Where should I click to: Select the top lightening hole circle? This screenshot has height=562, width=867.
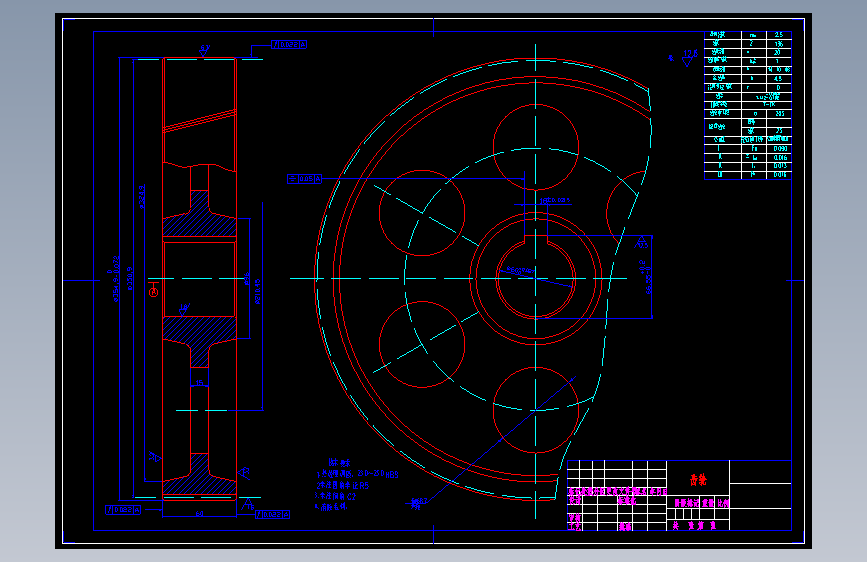click(x=535, y=147)
